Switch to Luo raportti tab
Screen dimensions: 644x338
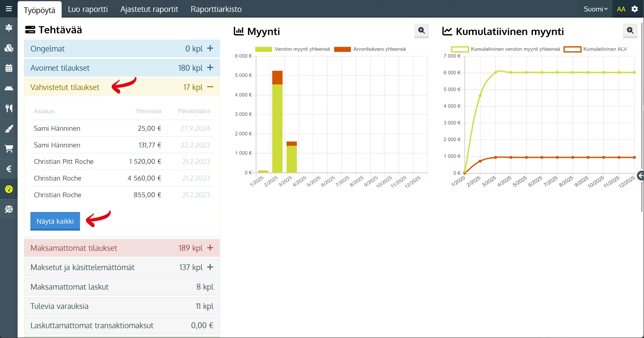pyautogui.click(x=88, y=9)
